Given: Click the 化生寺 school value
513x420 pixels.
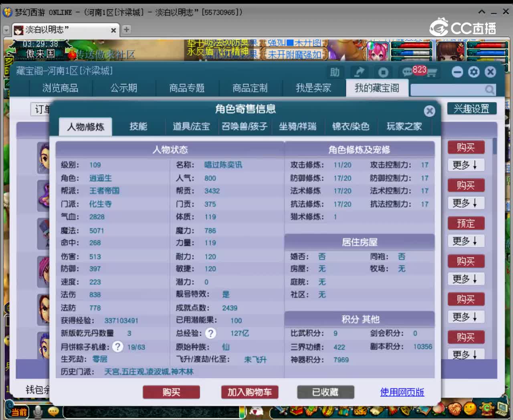Looking at the screenshot, I should [100, 204].
